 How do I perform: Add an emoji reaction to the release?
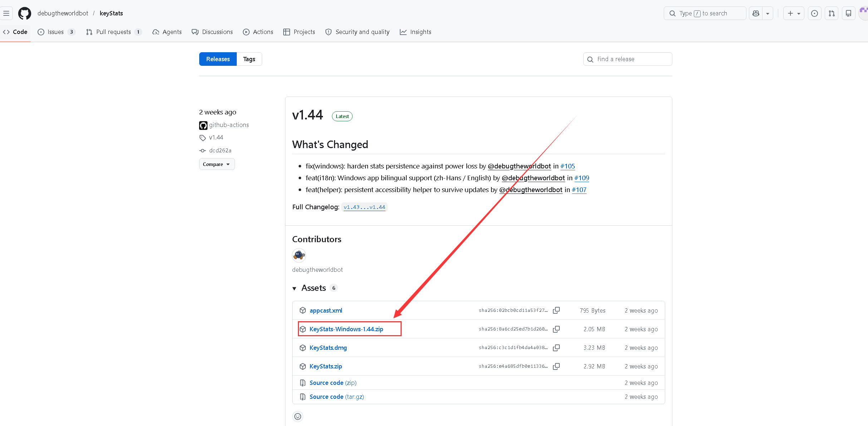[x=298, y=416]
